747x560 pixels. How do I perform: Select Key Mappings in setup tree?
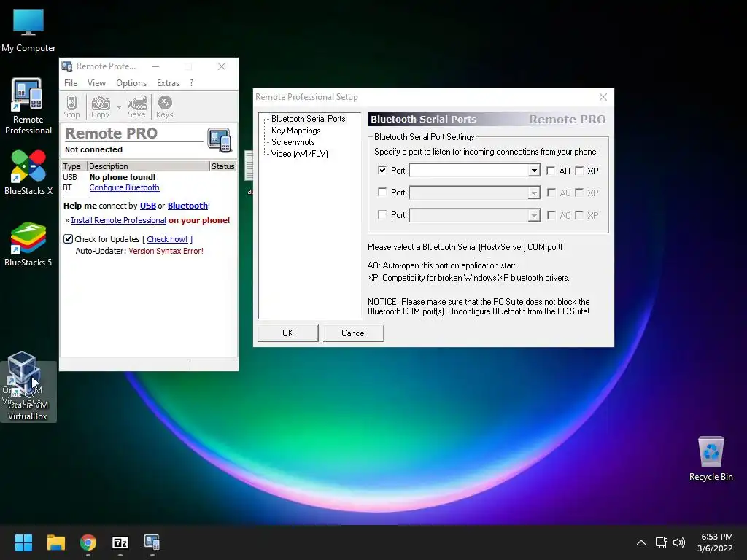click(x=296, y=131)
